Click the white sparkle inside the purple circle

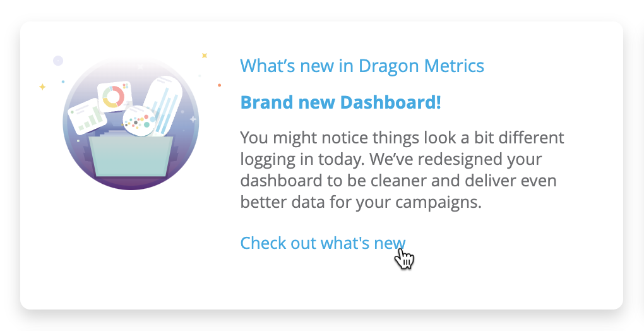pyautogui.click(x=193, y=119)
